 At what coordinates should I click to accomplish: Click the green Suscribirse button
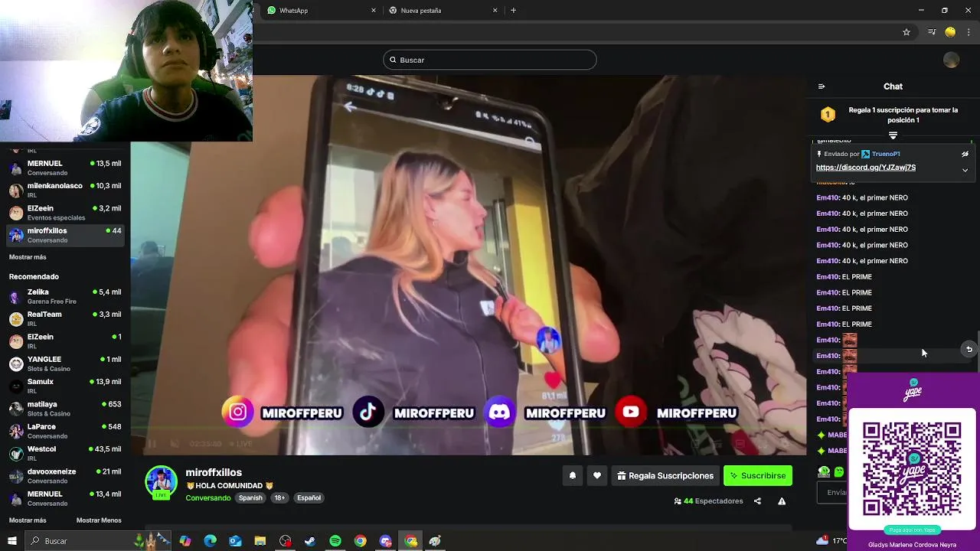point(758,475)
